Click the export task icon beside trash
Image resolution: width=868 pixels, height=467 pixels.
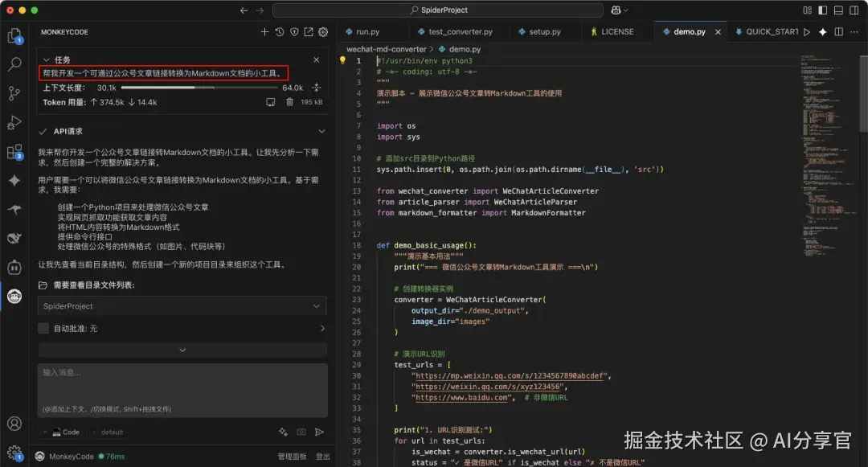point(271,102)
